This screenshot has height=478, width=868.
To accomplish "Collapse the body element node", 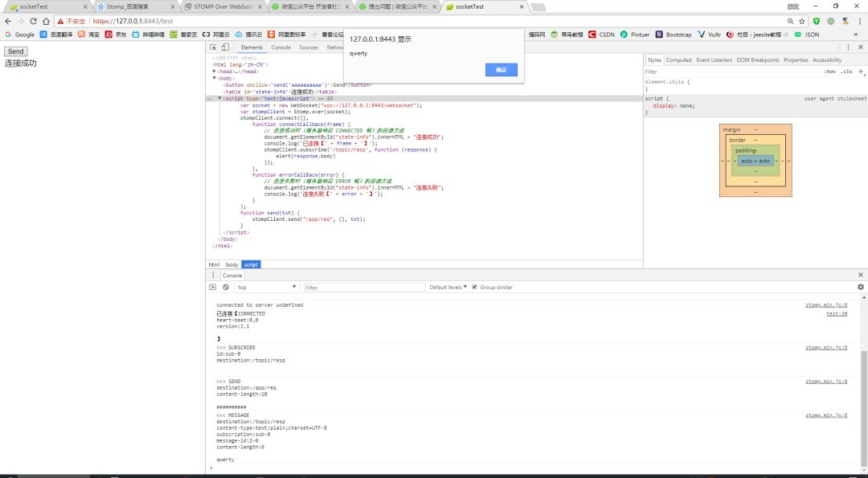I will (x=215, y=78).
